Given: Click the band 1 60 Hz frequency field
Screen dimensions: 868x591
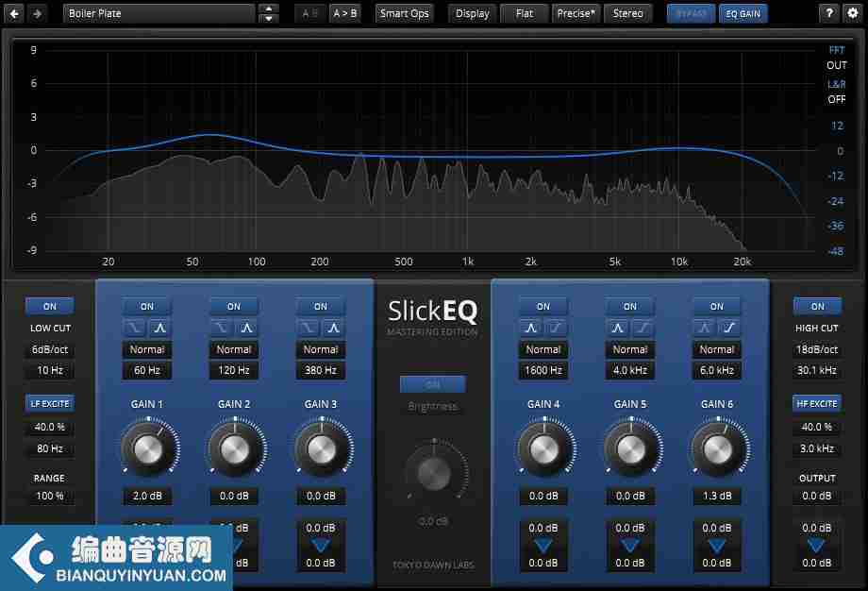Looking at the screenshot, I should coord(147,370).
